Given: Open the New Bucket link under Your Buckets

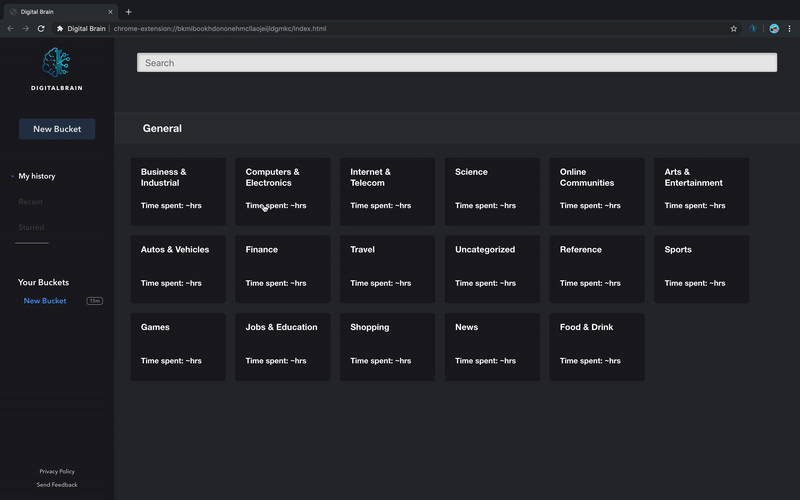Looking at the screenshot, I should tap(45, 301).
